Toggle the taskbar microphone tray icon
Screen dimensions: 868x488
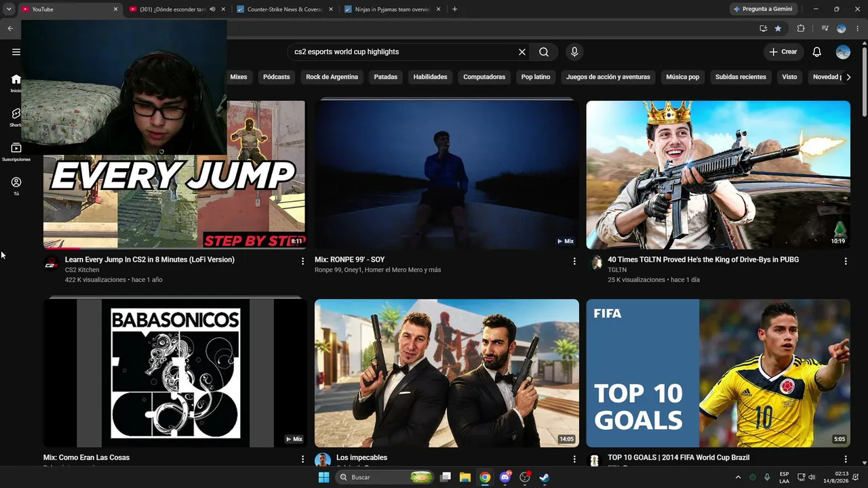coord(767,477)
